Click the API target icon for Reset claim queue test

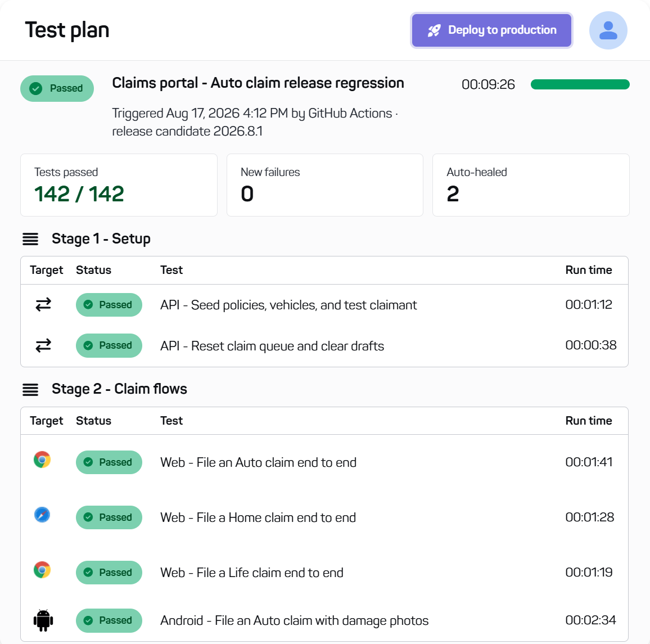43,345
